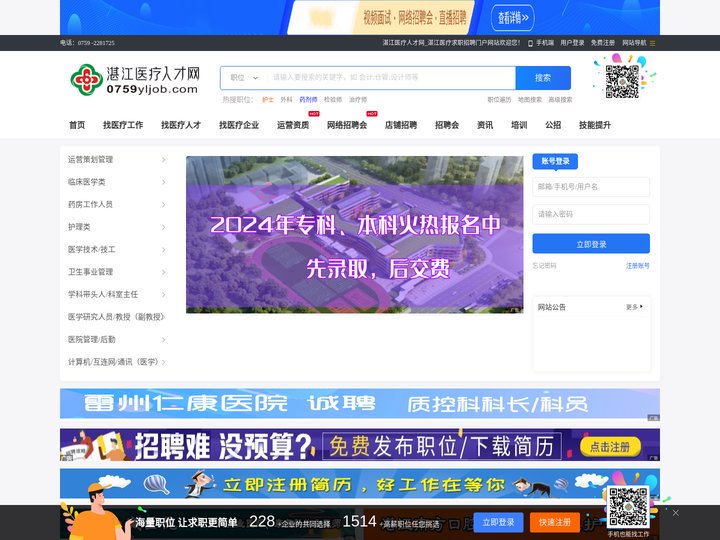Click hot search keyword 药剂师

pos(308,100)
